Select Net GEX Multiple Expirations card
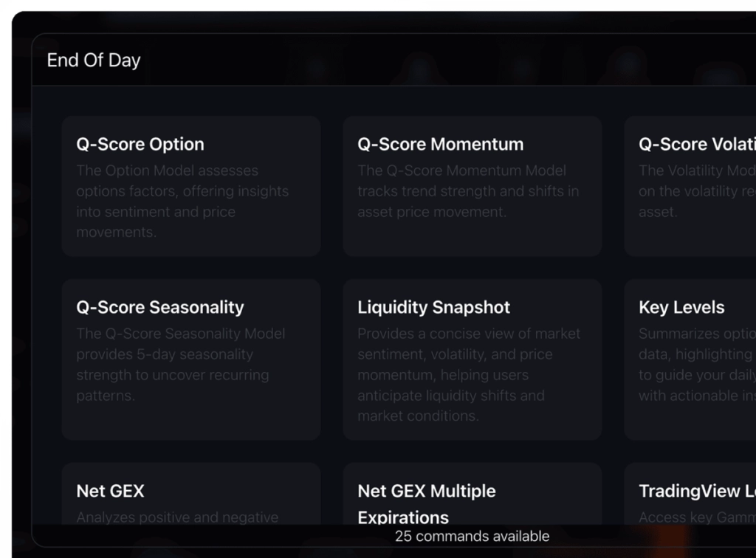The height and width of the screenshot is (558, 756). 472,494
